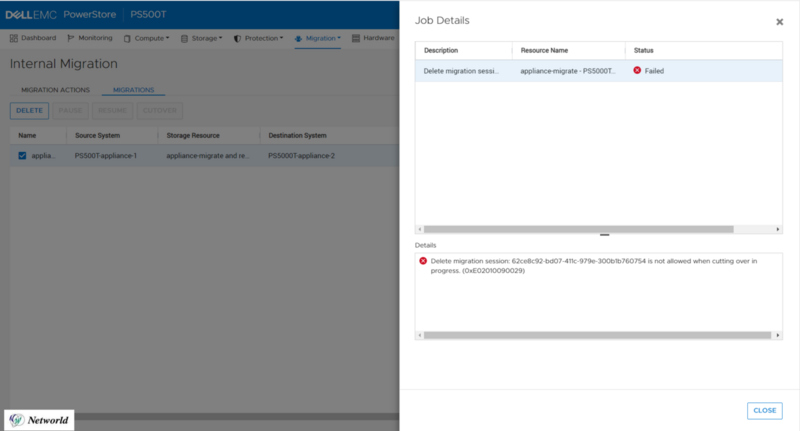The width and height of the screenshot is (800, 431).
Task: Select the 'Delete migration sessi...' job row
Action: click(x=598, y=71)
